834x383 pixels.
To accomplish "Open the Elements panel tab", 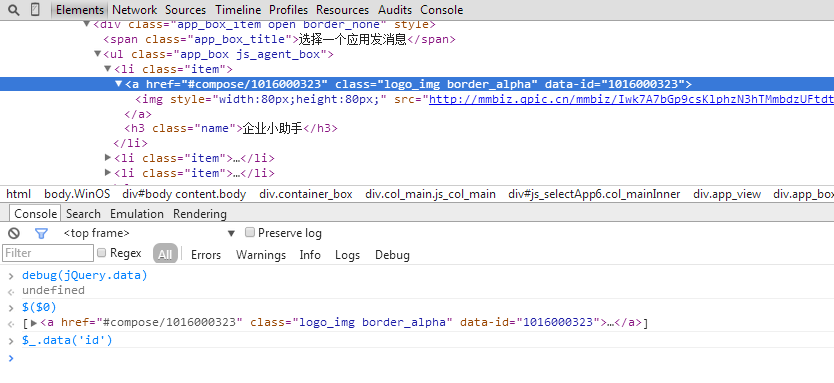I will (80, 10).
